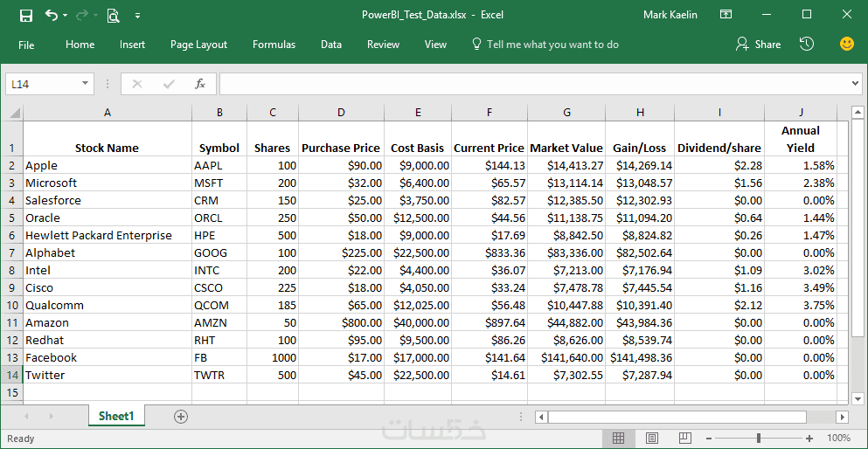Click the Share button
The image size is (868, 449).
coord(758,45)
